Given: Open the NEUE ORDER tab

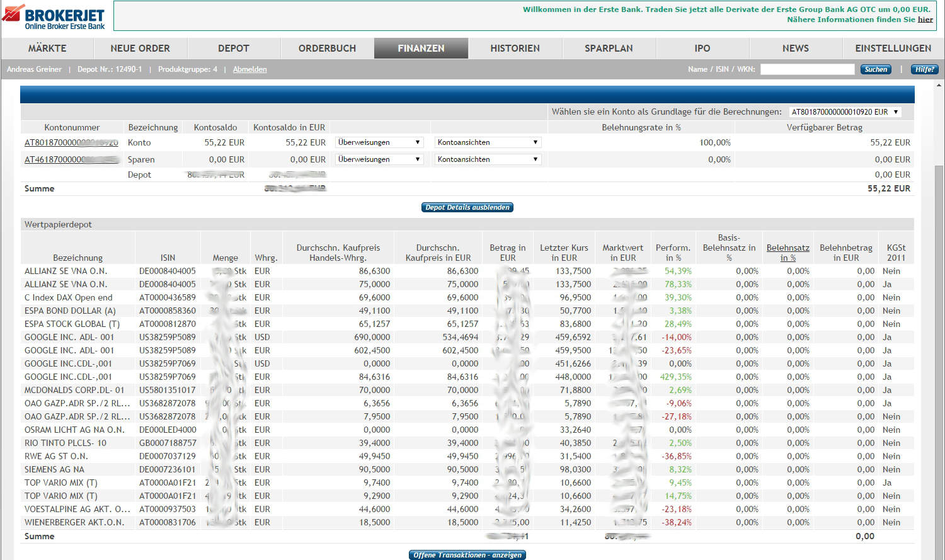Looking at the screenshot, I should (x=140, y=49).
